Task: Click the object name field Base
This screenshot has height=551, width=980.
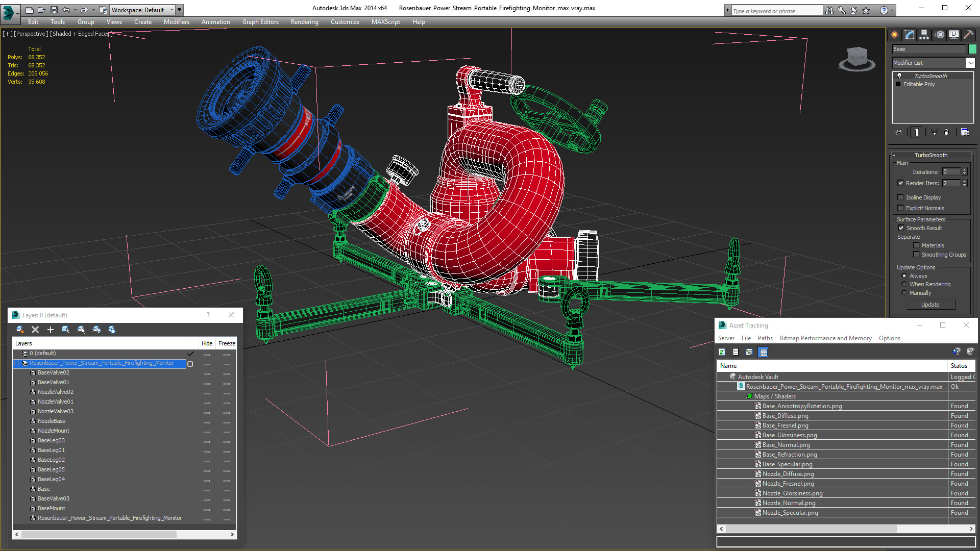Action: pos(929,49)
